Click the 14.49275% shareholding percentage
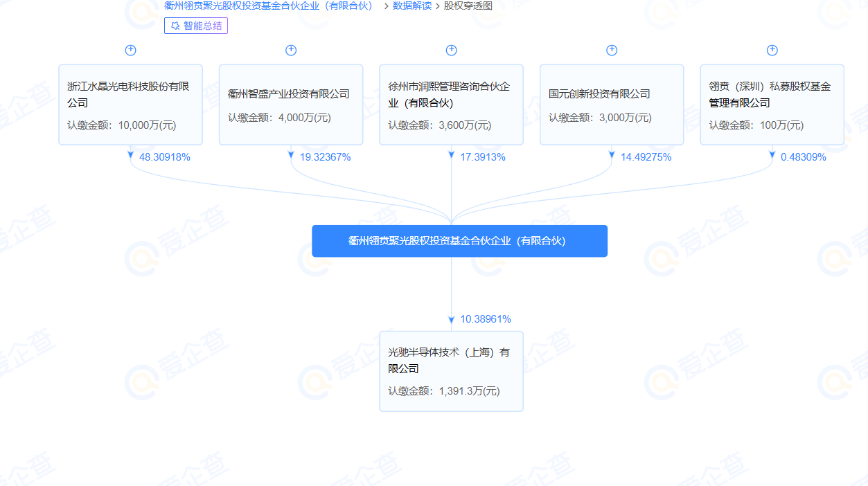Image resolution: width=868 pixels, height=486 pixels. pos(646,157)
